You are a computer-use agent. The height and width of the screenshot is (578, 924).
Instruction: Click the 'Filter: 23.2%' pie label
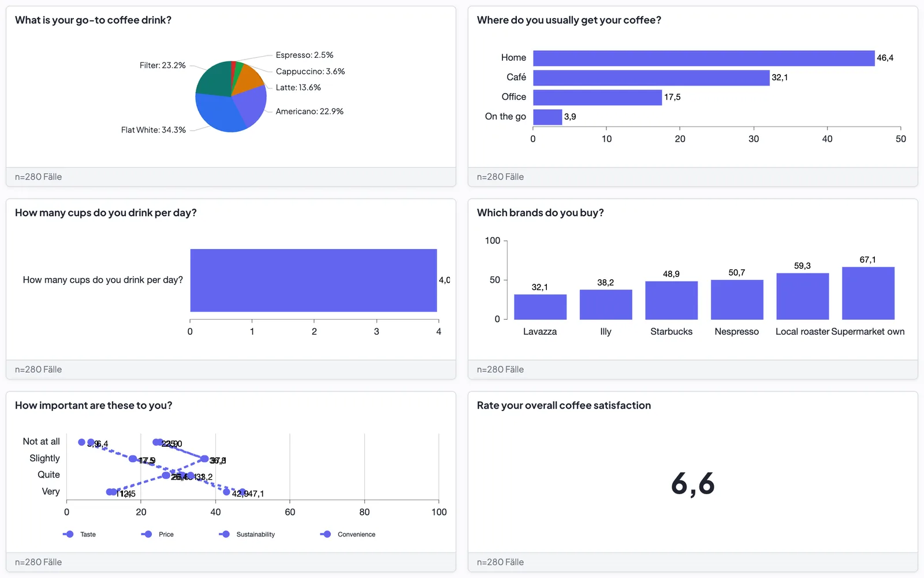(162, 65)
